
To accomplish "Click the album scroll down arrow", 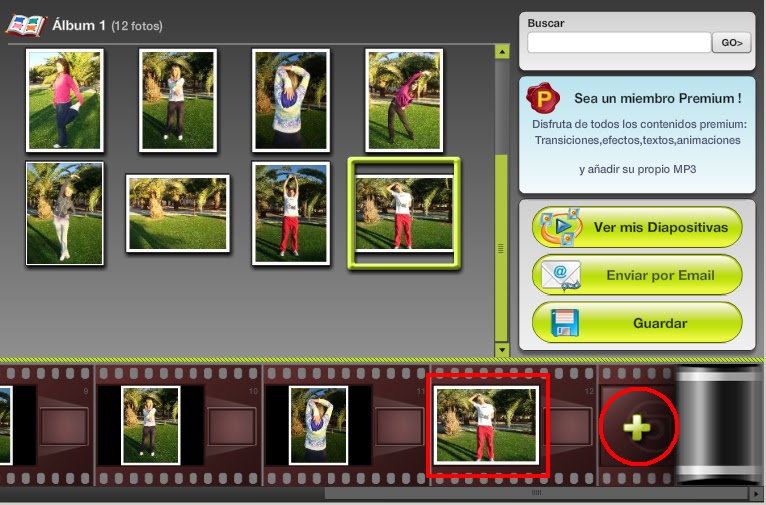I will pos(502,349).
